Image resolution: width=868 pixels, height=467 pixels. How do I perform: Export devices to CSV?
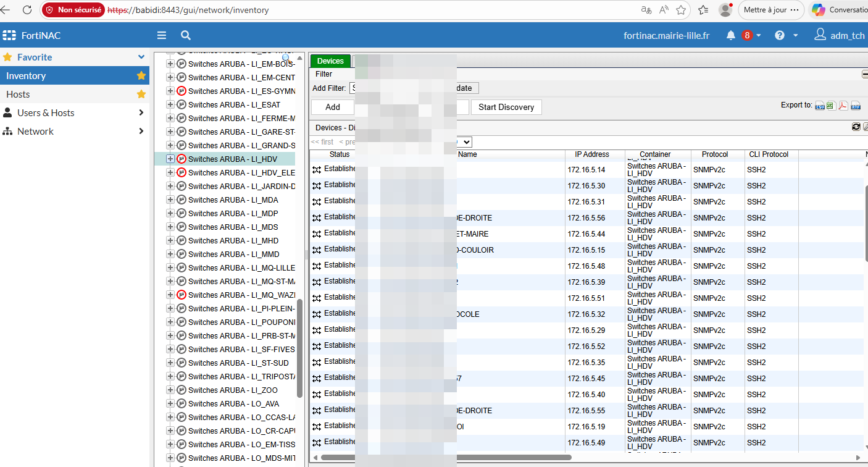pyautogui.click(x=820, y=106)
